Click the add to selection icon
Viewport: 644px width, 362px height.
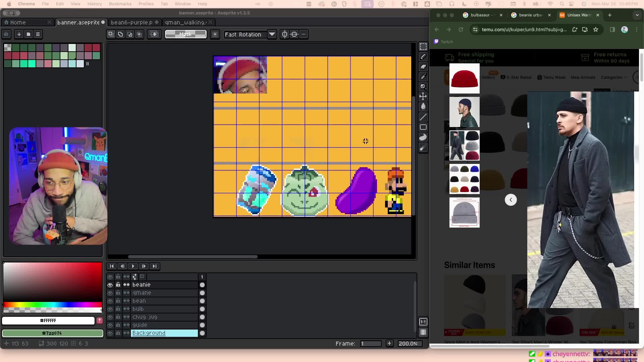tap(120, 34)
